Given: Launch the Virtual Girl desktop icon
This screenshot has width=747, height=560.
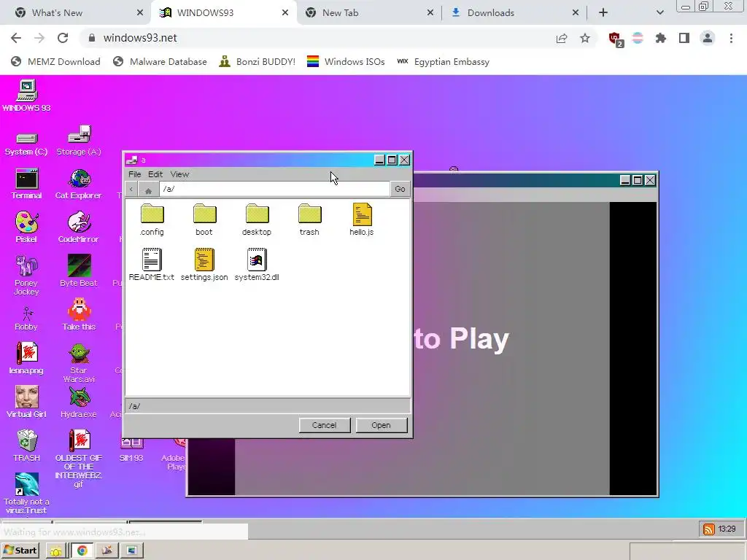Looking at the screenshot, I should coord(26,402).
